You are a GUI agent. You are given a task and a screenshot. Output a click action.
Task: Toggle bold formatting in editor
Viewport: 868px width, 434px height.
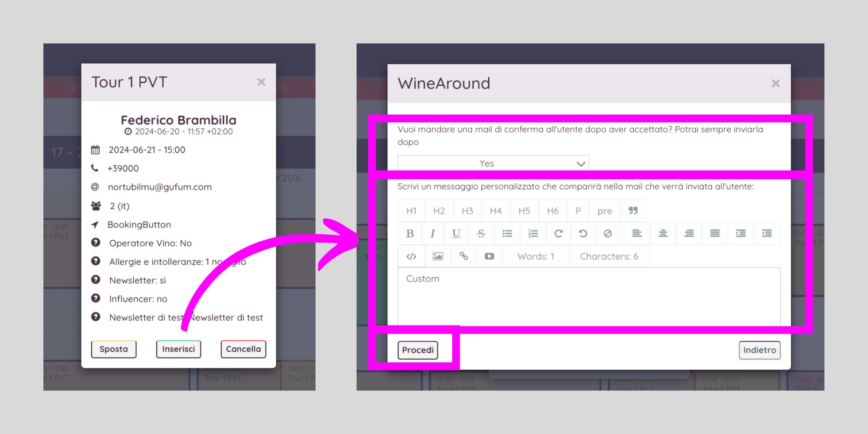pyautogui.click(x=410, y=233)
